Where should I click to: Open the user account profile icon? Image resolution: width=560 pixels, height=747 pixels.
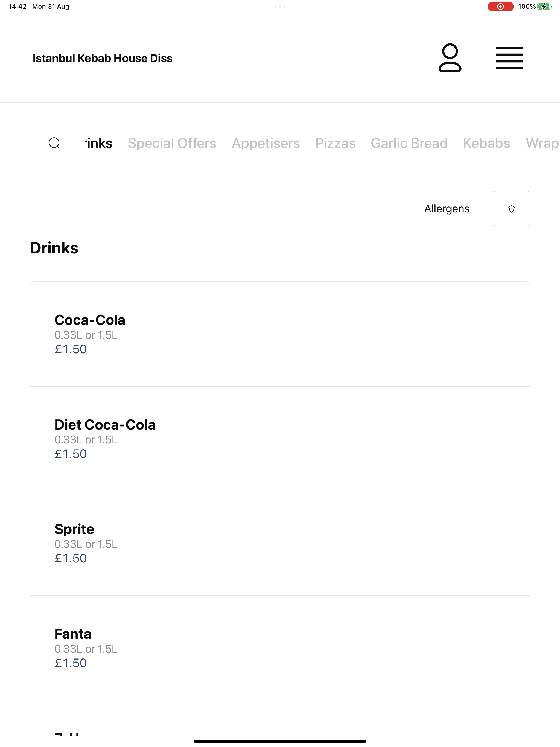click(450, 58)
